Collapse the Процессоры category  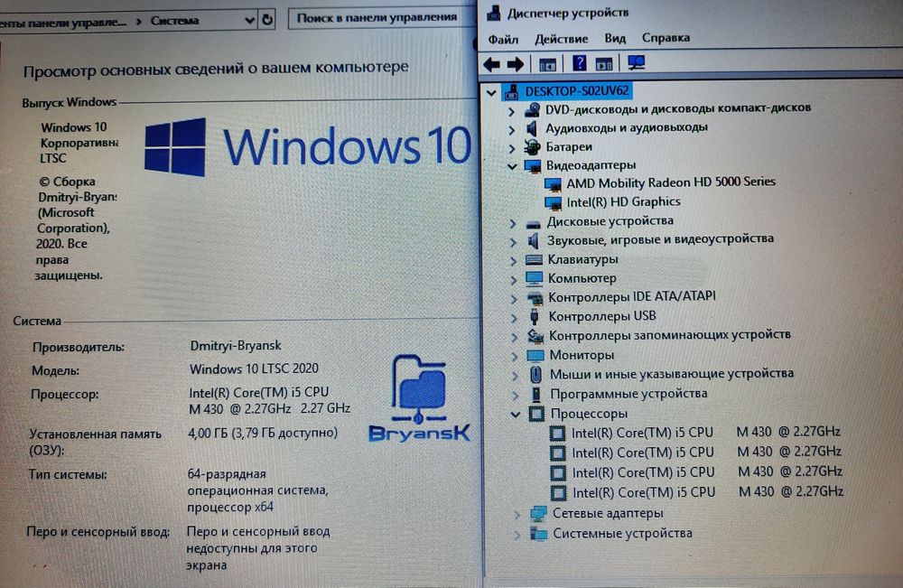516,415
